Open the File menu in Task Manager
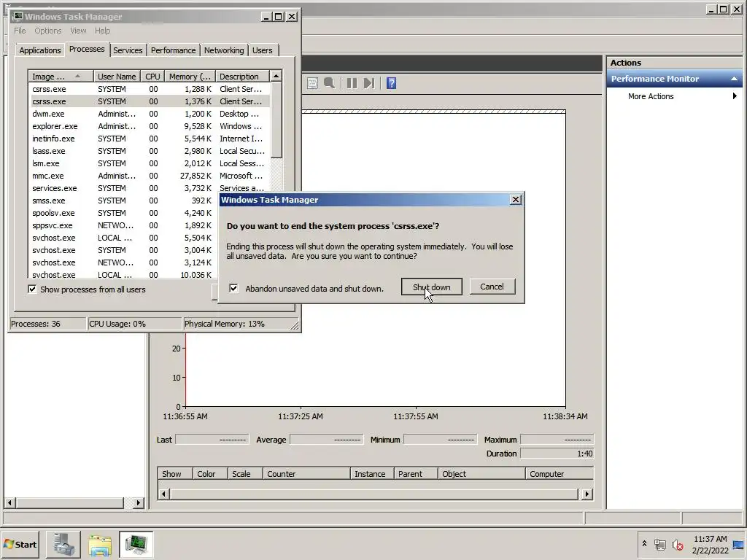The height and width of the screenshot is (560, 747). coord(20,31)
